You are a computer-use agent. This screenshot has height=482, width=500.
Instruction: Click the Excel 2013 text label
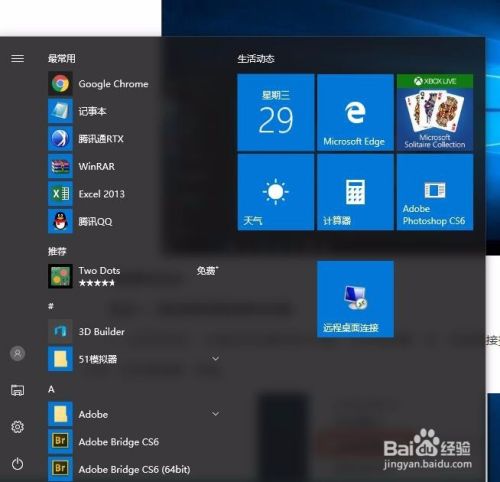coord(102,194)
